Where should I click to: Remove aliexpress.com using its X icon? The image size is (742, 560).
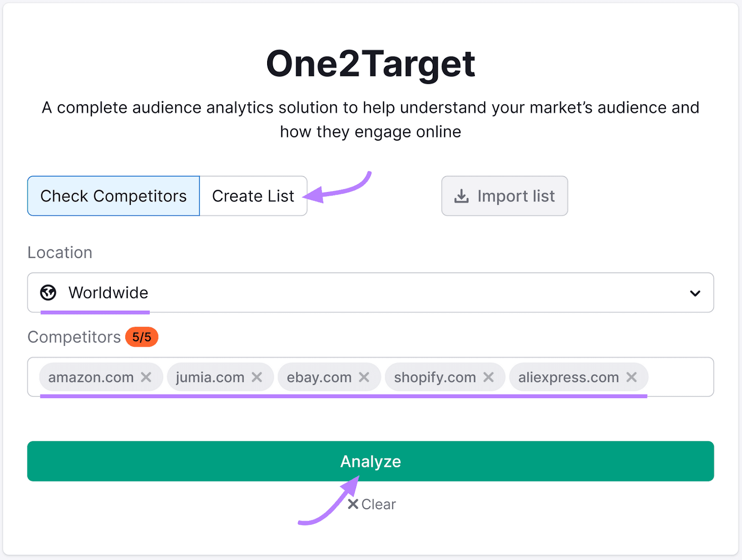click(632, 377)
